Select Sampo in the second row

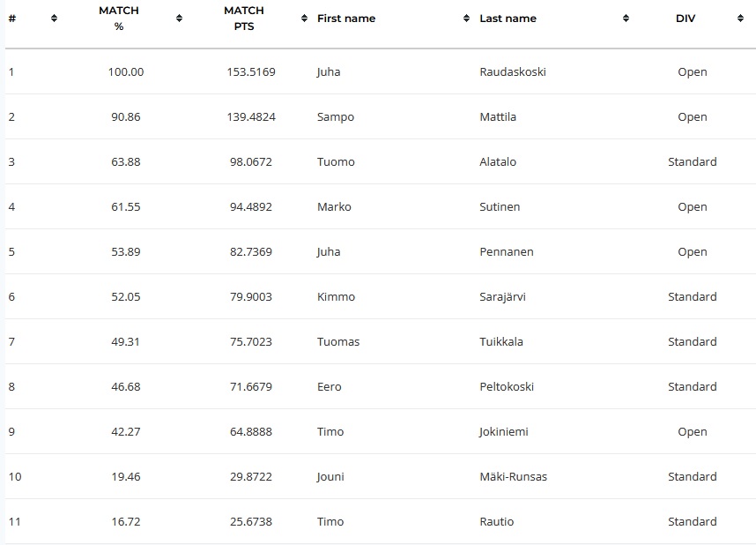click(x=336, y=116)
